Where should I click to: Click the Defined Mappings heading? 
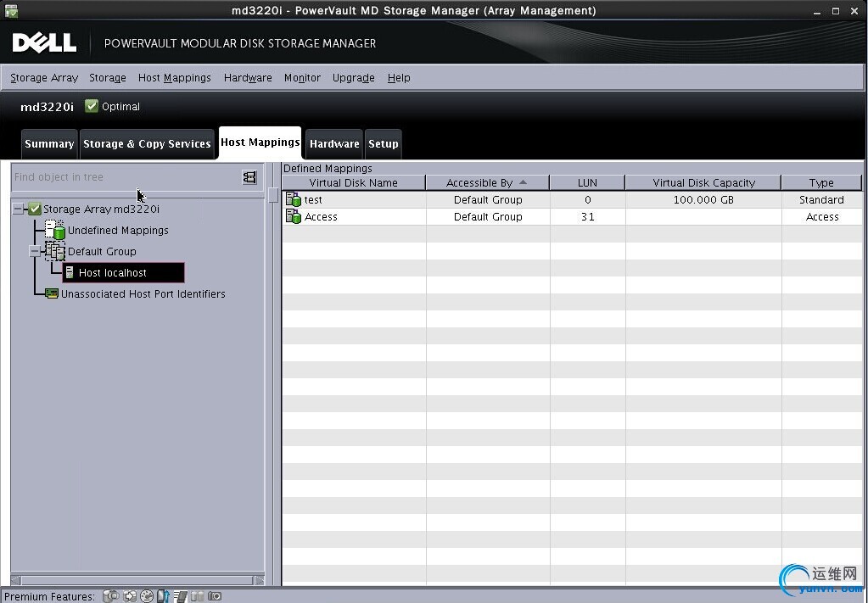(x=328, y=168)
